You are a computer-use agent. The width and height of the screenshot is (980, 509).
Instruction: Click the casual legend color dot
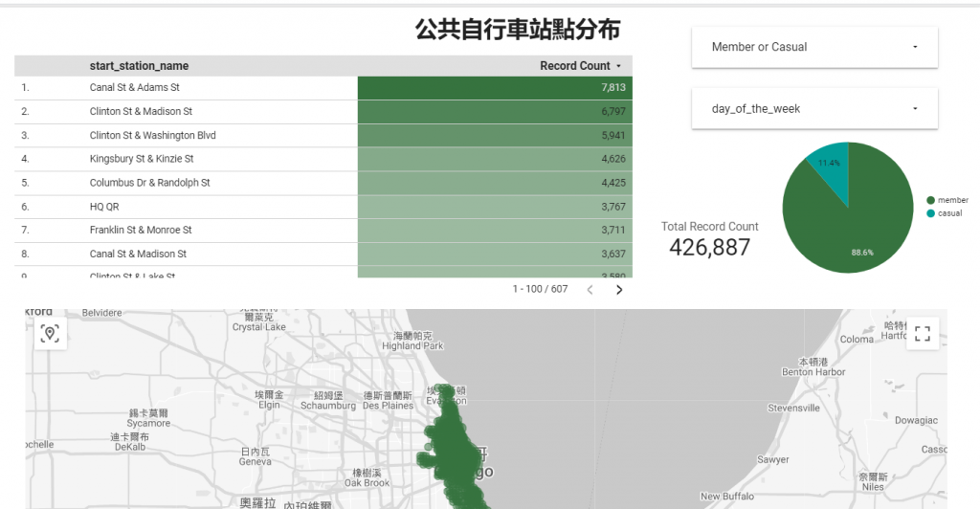pyautogui.click(x=930, y=213)
